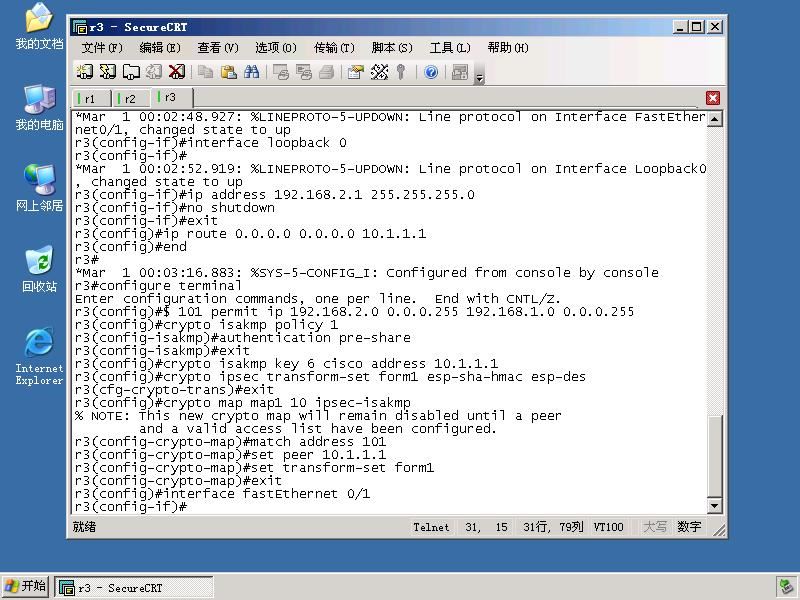Screen dimensions: 800x600
Task: Click the Connect in Tab icon
Action: [x=131, y=72]
